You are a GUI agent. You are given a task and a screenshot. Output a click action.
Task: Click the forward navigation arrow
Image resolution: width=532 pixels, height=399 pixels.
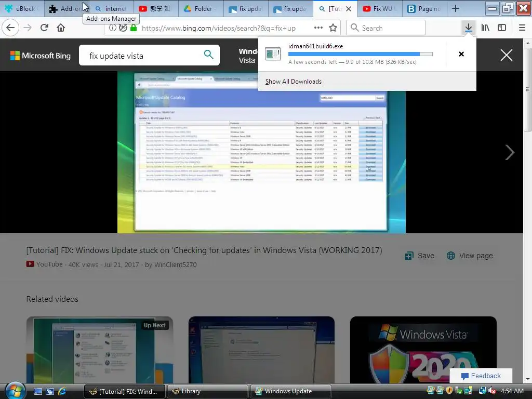pyautogui.click(x=28, y=28)
